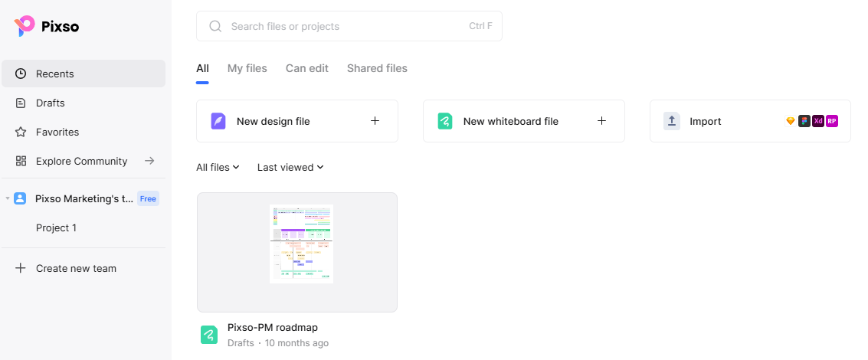
Task: Switch to the Can edit tab
Action: click(306, 69)
